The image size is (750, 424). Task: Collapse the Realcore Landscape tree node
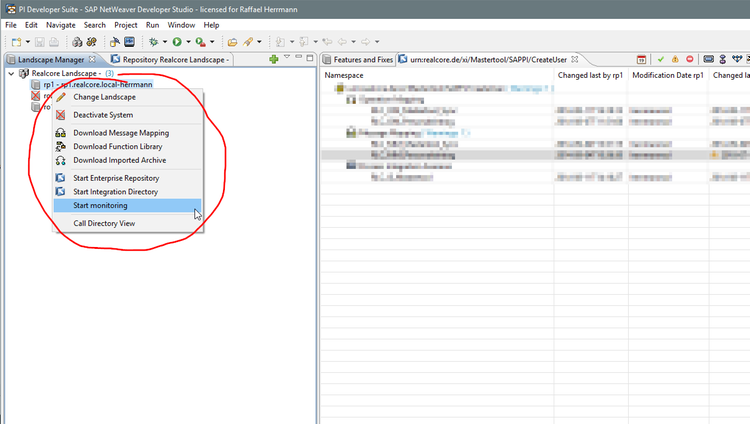click(11, 74)
